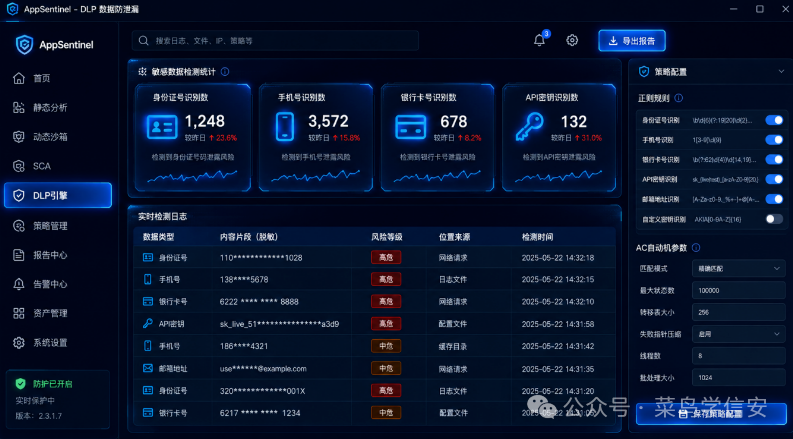Open 策略管理 in sidebar

pyautogui.click(x=58, y=226)
